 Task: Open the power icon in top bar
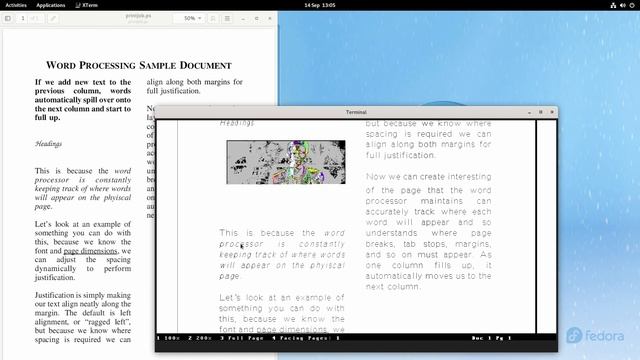pyautogui.click(x=632, y=5)
